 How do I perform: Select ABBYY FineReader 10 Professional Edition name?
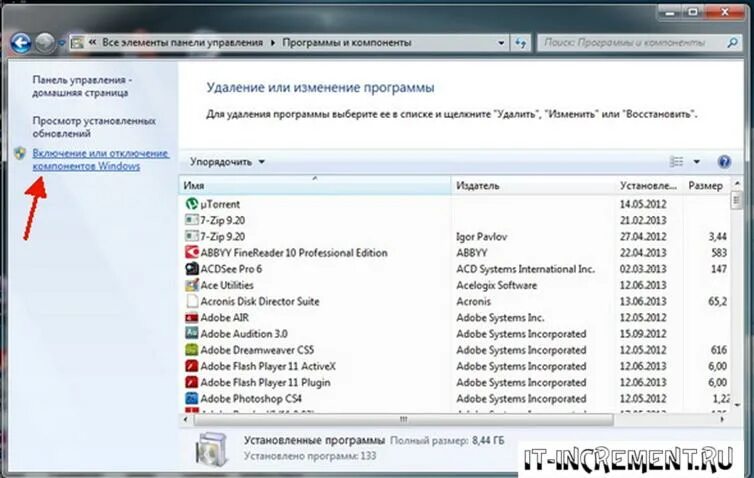click(294, 253)
